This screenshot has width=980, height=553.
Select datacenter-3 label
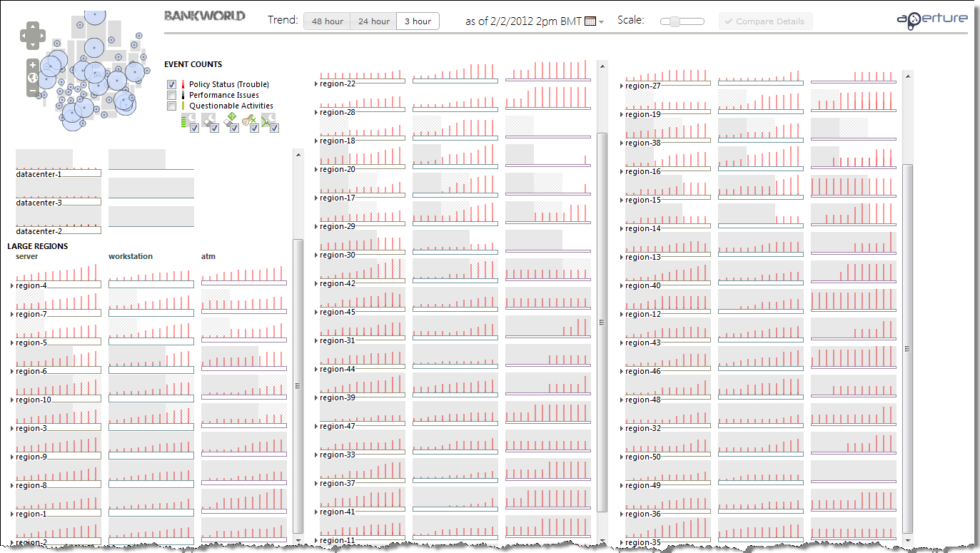tap(39, 203)
